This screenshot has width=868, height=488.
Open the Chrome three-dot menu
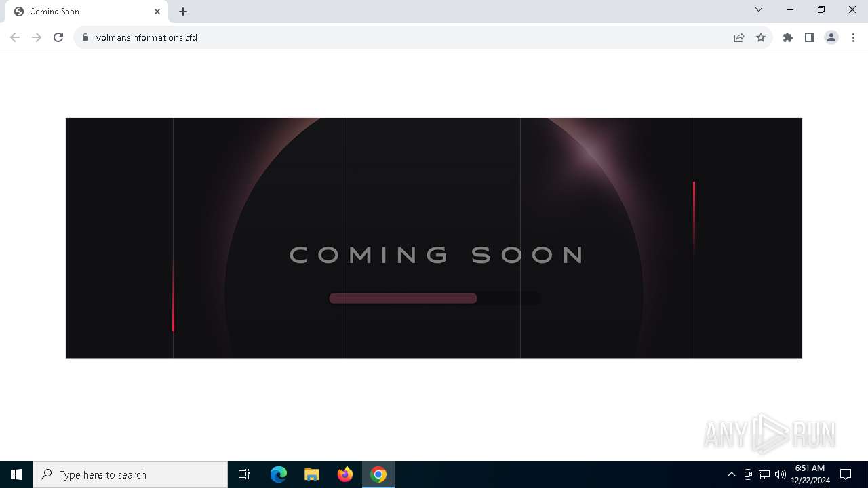(x=853, y=37)
